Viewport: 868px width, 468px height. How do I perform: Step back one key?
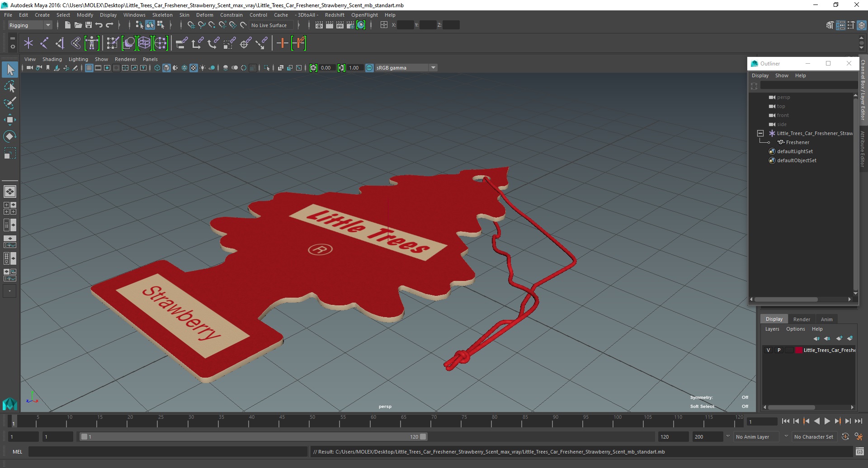pyautogui.click(x=806, y=421)
